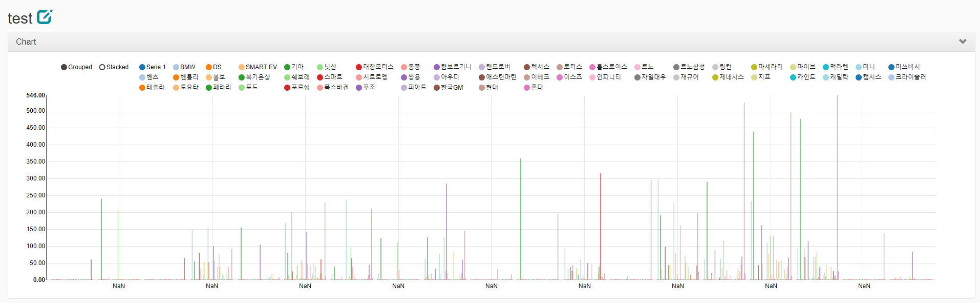The image size is (980, 303).
Task: Toggle the 한국GM legend series
Action: tap(449, 88)
